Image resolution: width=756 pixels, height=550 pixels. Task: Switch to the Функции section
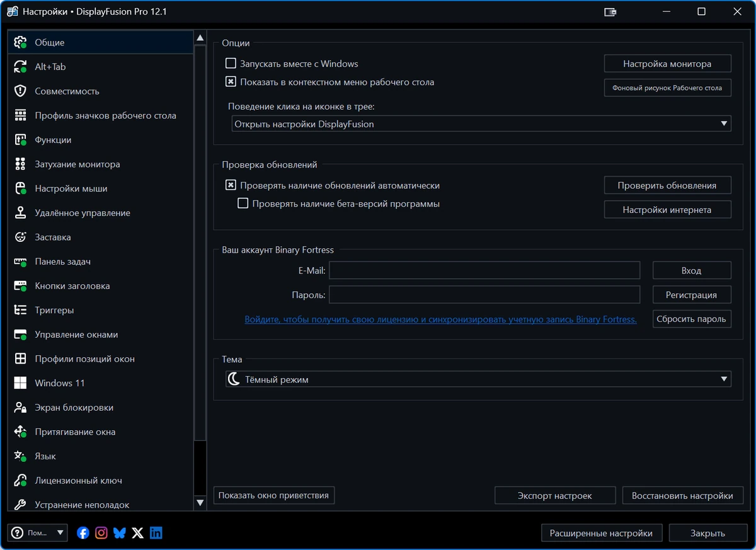tap(101, 140)
